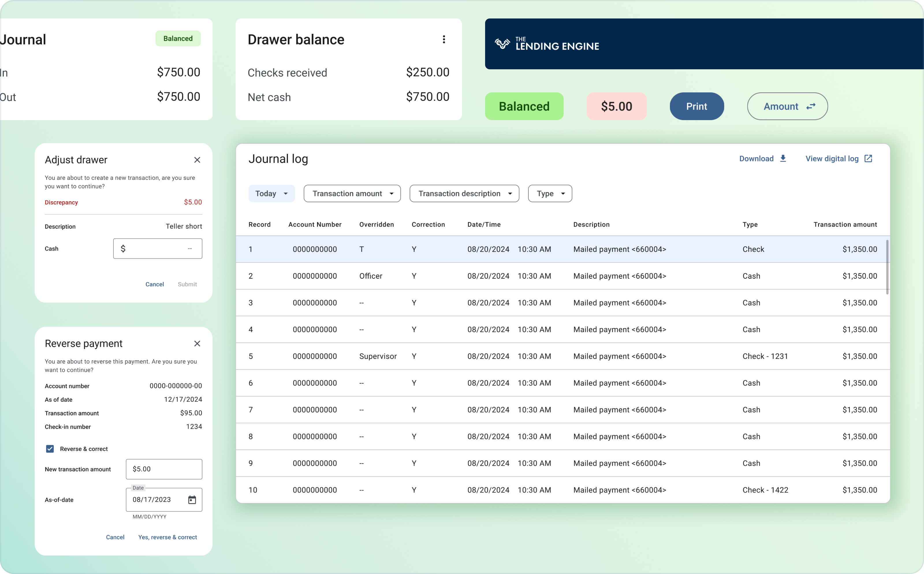Open the Transaction description filter
Screen dimensions: 924x574
pos(464,194)
